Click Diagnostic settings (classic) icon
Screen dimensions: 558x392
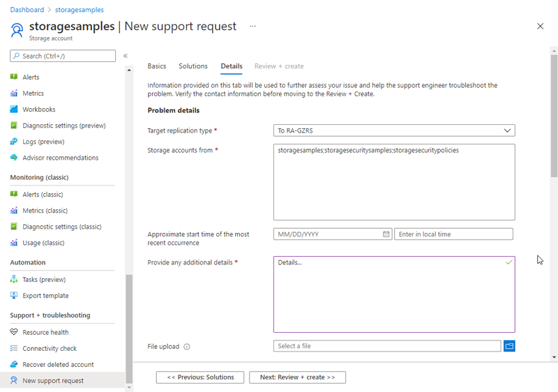[x=14, y=227]
